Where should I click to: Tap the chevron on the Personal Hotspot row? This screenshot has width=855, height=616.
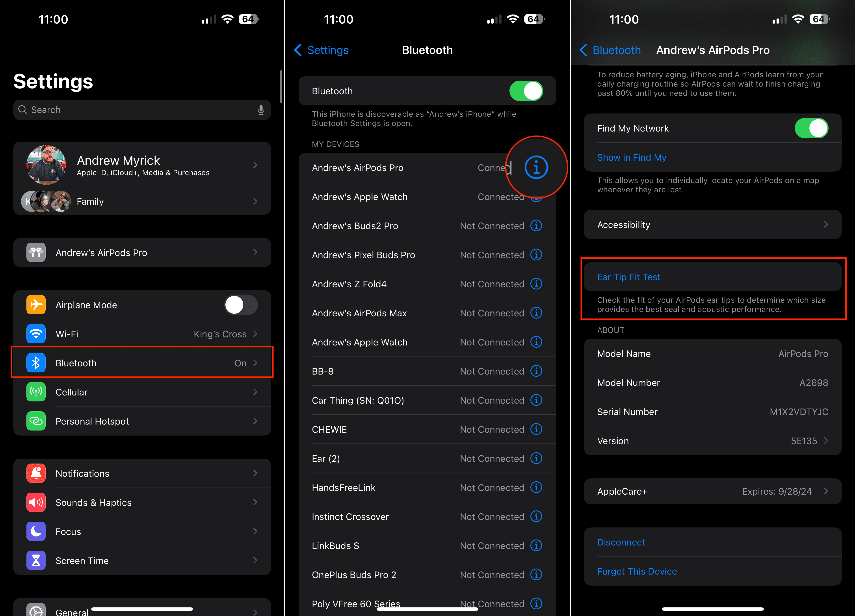(255, 421)
